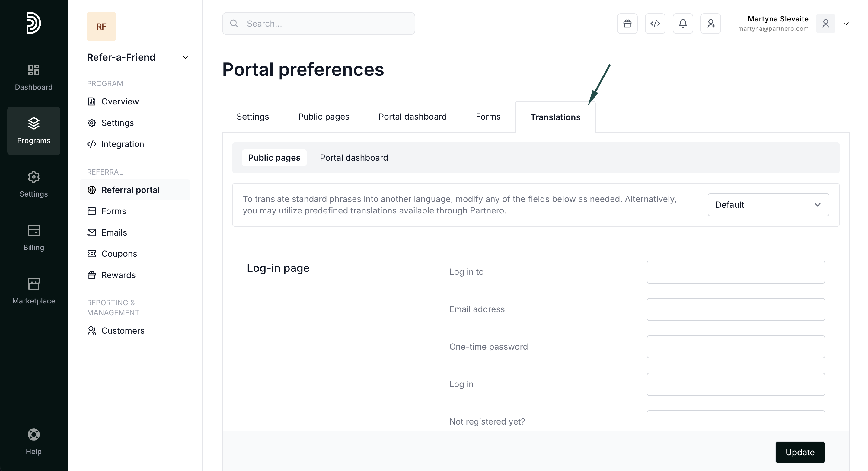Screen dimensions: 868x471
Task: Click the Update button
Action: click(x=799, y=452)
